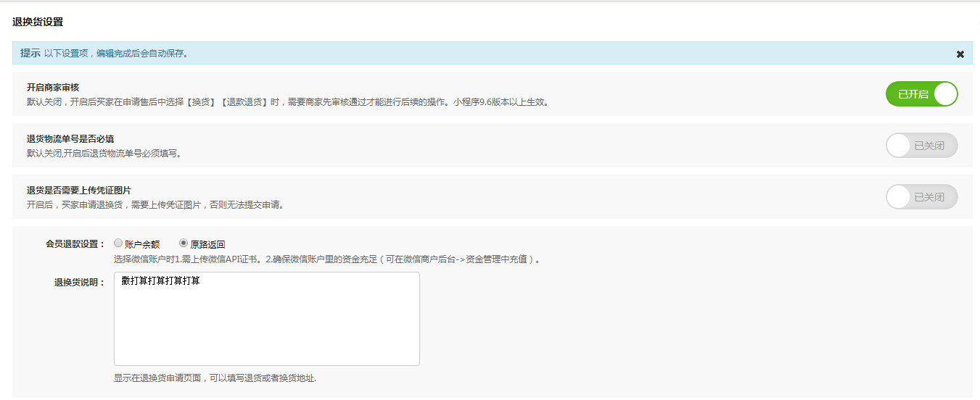Turn off the 开启商家审核 switch
The height and width of the screenshot is (400, 980).
point(922,94)
